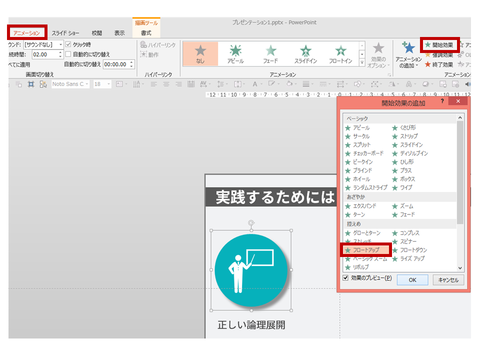This screenshot has height=360, width=480.
Task: Click the 正しい論理展開 text on the slide
Action: click(251, 325)
